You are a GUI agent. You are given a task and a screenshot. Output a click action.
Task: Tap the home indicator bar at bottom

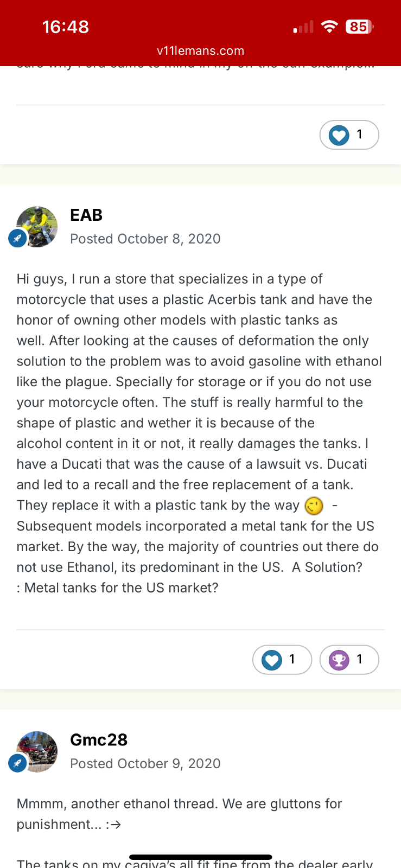(x=200, y=857)
